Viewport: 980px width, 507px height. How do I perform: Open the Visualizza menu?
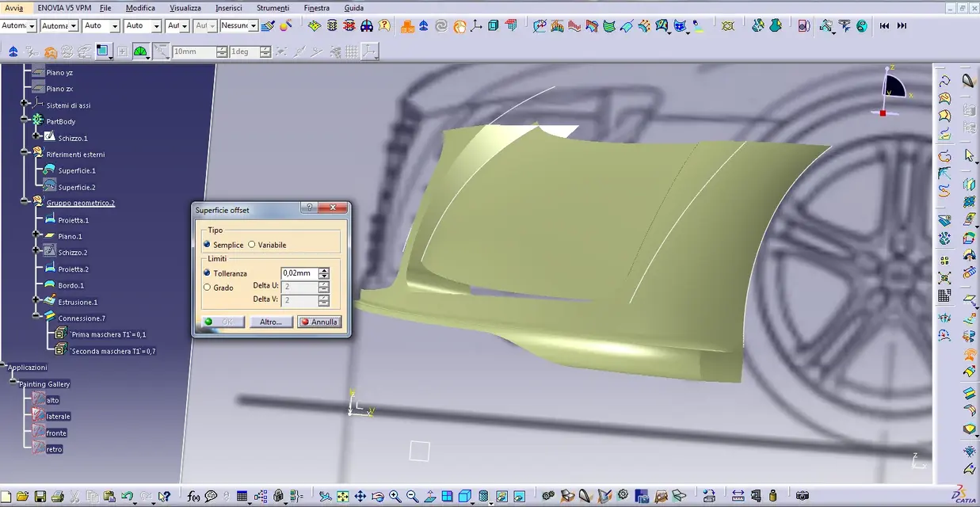tap(185, 8)
